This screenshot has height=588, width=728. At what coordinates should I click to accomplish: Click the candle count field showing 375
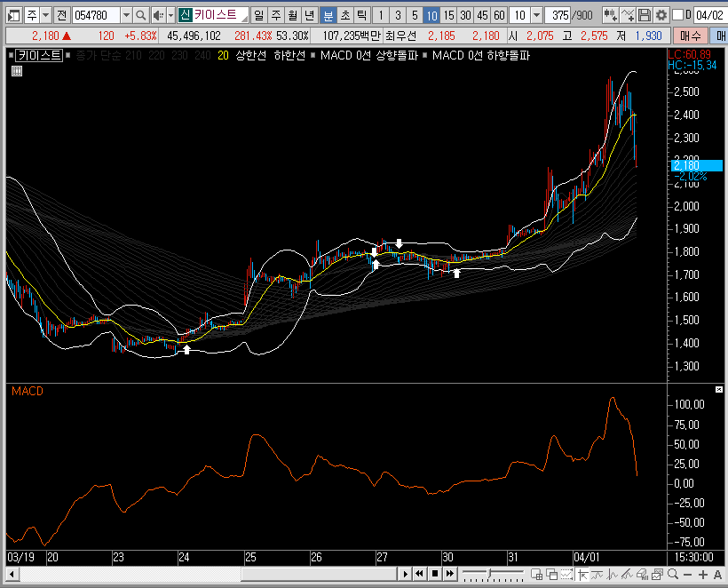(x=558, y=15)
